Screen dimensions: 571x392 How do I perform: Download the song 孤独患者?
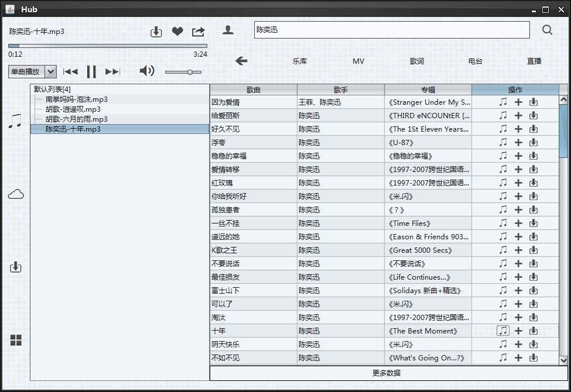click(534, 209)
